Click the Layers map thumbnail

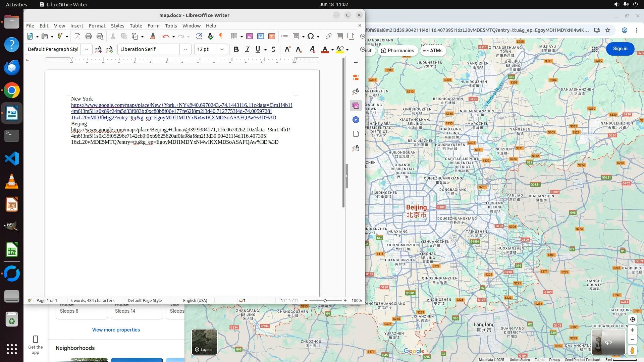pyautogui.click(x=204, y=342)
